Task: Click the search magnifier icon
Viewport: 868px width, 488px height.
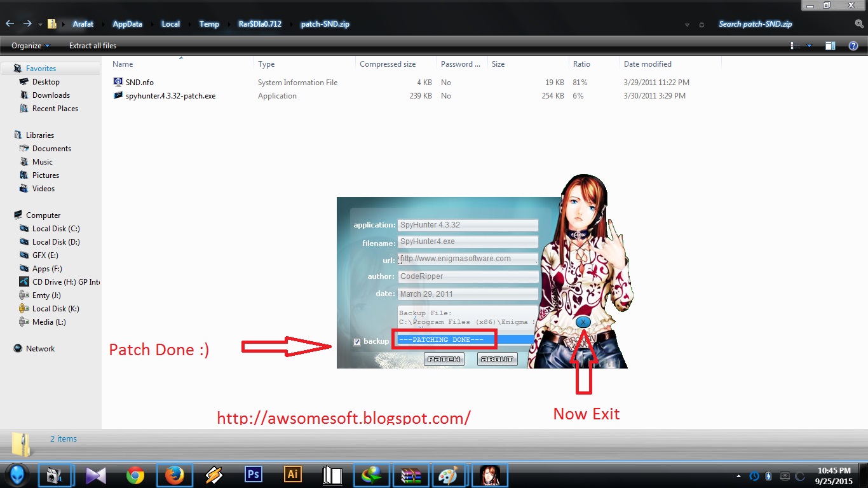Action: 859,24
